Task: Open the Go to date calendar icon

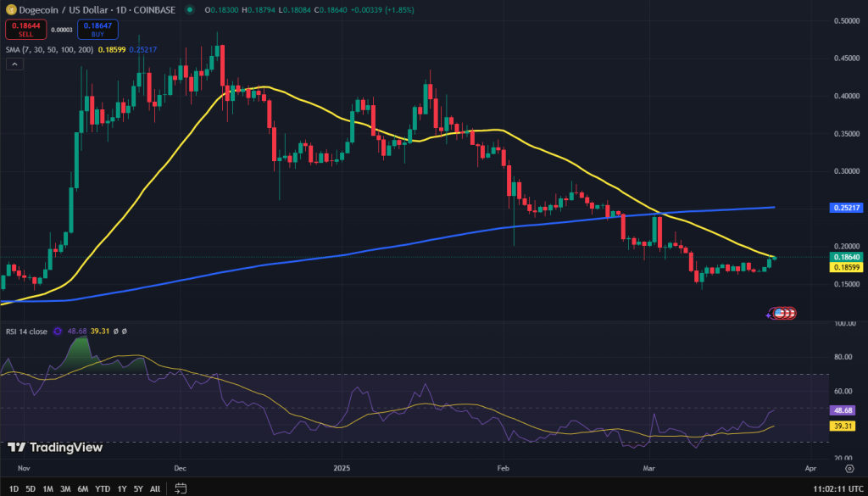Action: [180, 489]
